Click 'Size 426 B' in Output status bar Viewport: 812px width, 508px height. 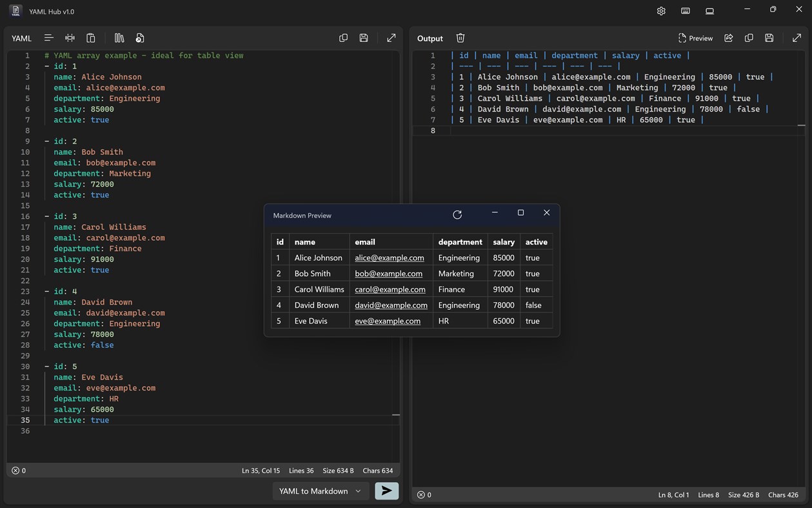click(x=744, y=495)
